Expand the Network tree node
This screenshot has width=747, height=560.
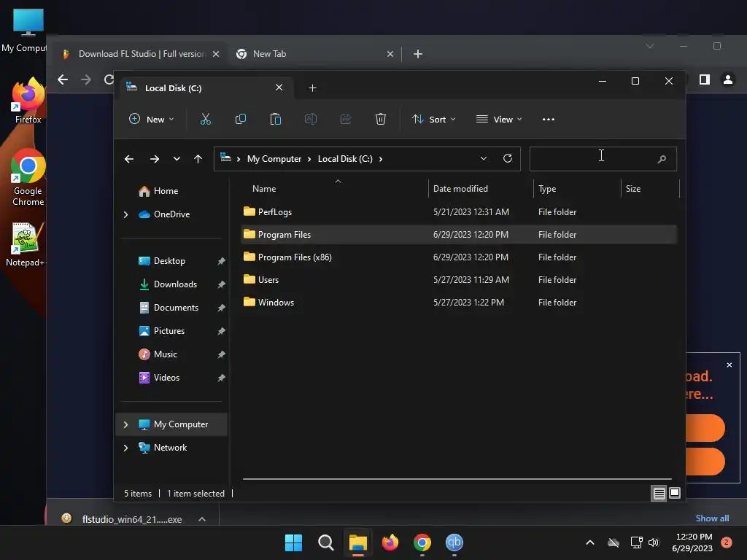pyautogui.click(x=125, y=448)
